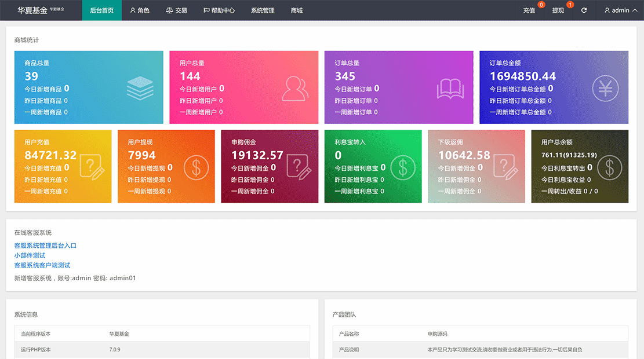Click the dollar icon in 用户总余额 card

click(609, 167)
